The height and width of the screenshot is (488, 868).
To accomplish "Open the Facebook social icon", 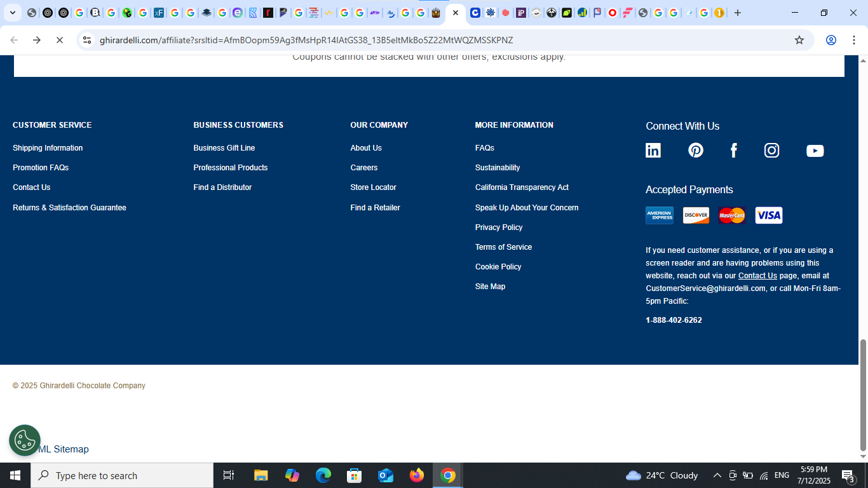I will tap(734, 151).
